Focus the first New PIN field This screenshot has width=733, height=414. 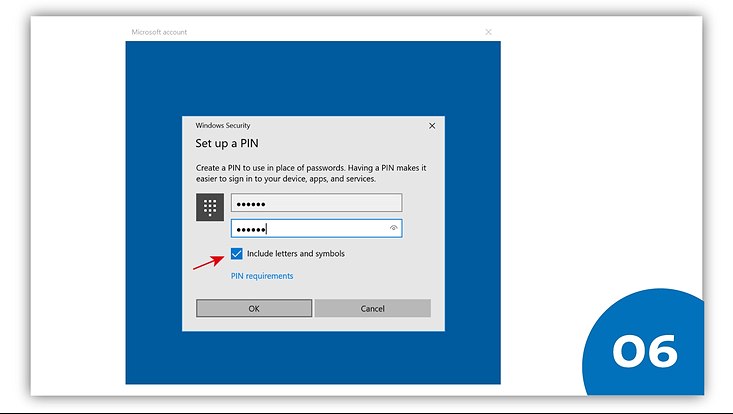pyautogui.click(x=315, y=203)
